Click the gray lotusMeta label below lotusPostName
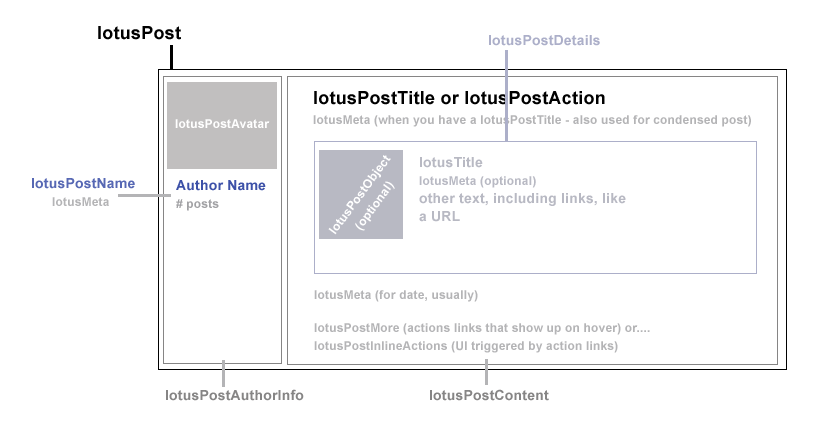Screen dimensions: 821x425 (x=80, y=202)
